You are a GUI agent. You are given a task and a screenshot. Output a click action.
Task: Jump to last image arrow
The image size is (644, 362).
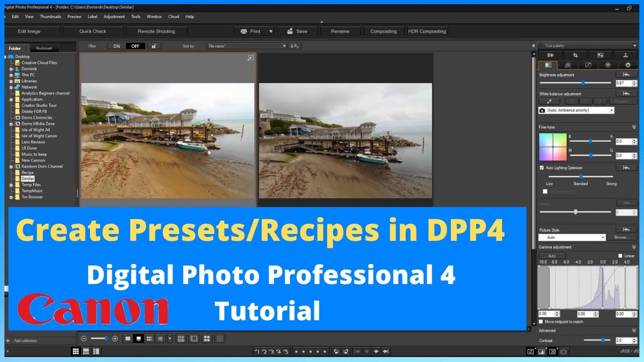click(385, 351)
